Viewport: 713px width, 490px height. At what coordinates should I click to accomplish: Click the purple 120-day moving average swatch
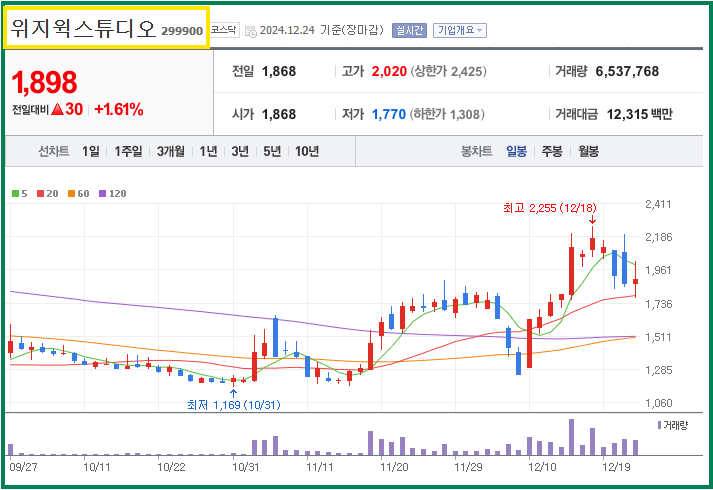[102, 194]
